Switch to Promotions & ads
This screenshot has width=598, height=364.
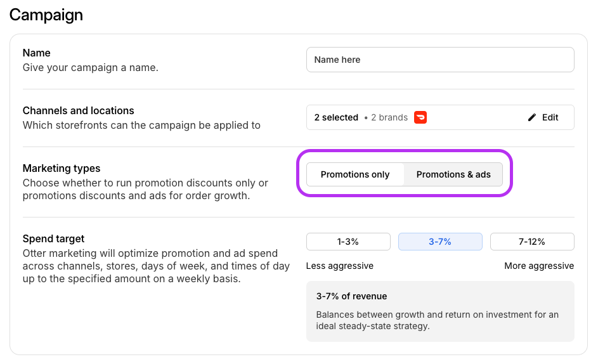pyautogui.click(x=453, y=174)
